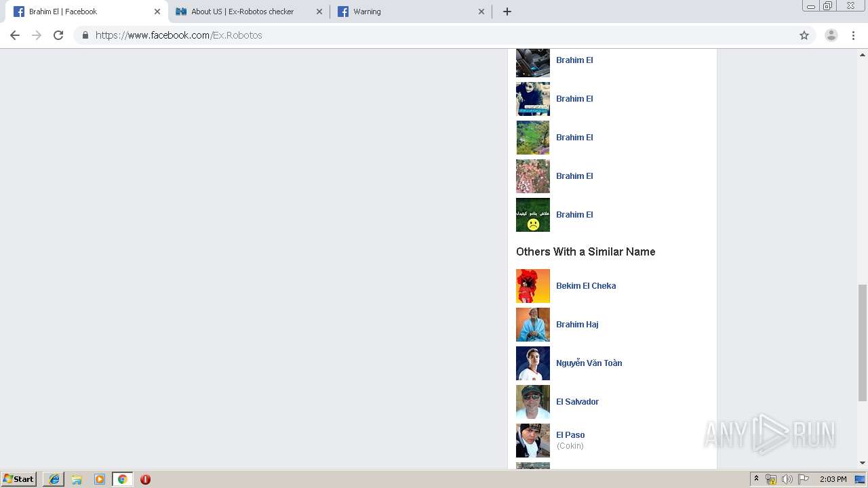Click the vertical page scrollbar thumb
The image size is (868, 488).
863,342
